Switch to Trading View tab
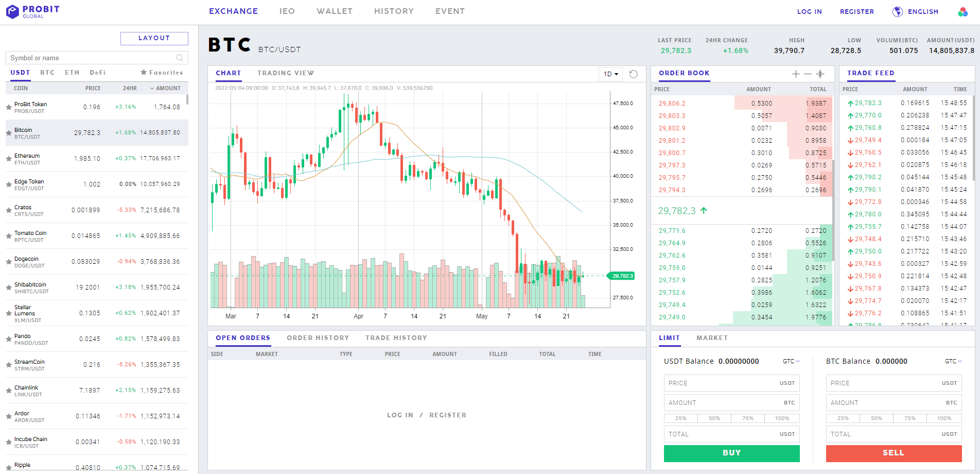The height and width of the screenshot is (474, 980). pos(286,73)
